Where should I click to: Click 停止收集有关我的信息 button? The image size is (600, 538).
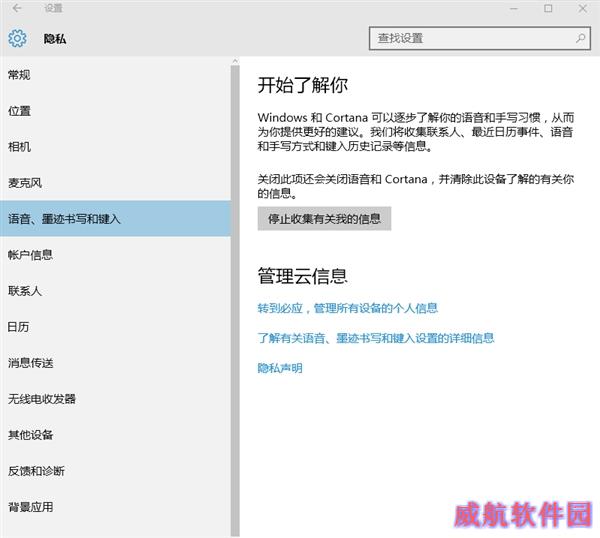tap(324, 218)
